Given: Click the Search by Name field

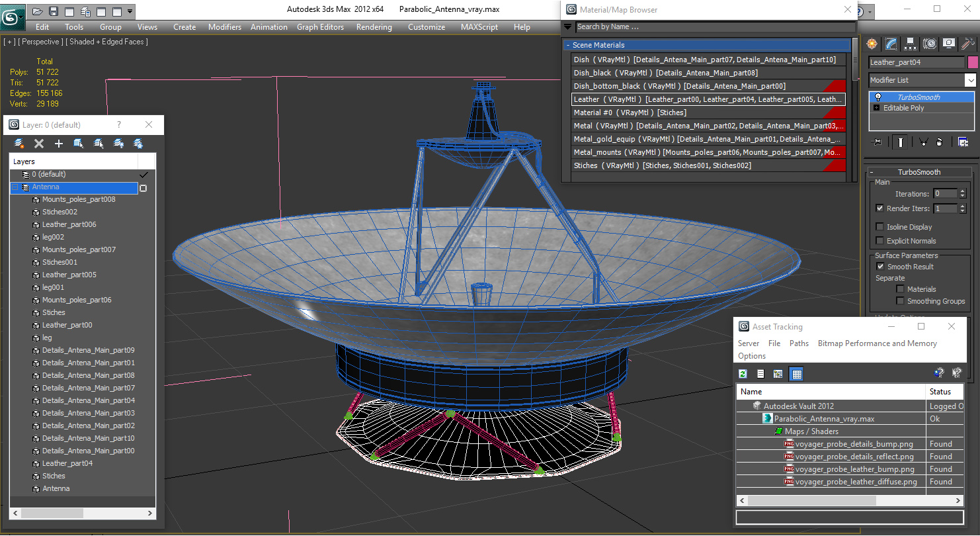Looking at the screenshot, I should (715, 27).
